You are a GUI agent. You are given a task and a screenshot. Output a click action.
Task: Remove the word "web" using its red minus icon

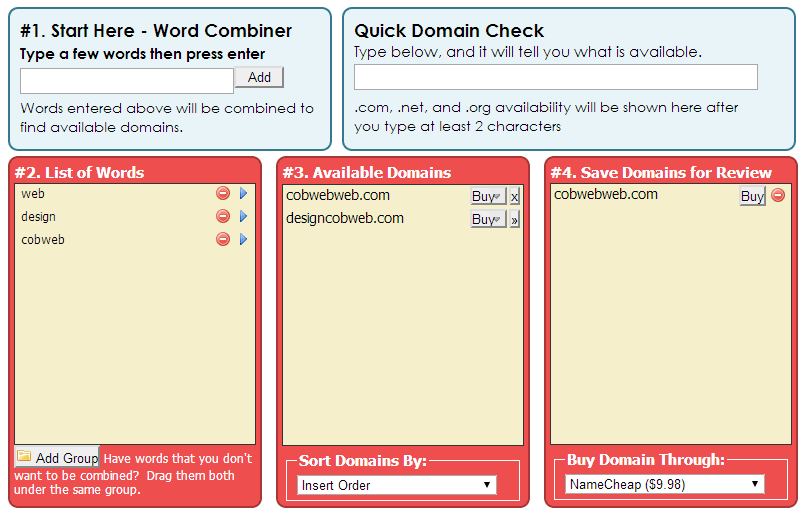(x=223, y=193)
